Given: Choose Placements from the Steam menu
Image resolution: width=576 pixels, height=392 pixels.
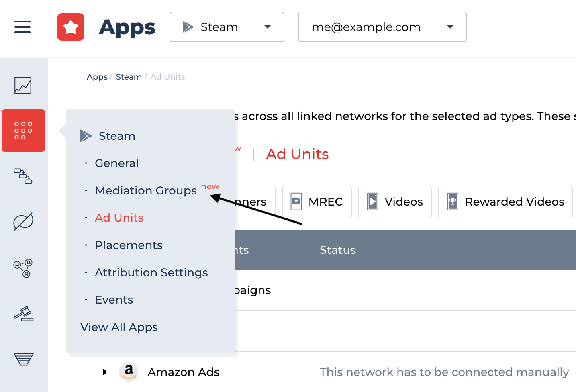Looking at the screenshot, I should 129,245.
